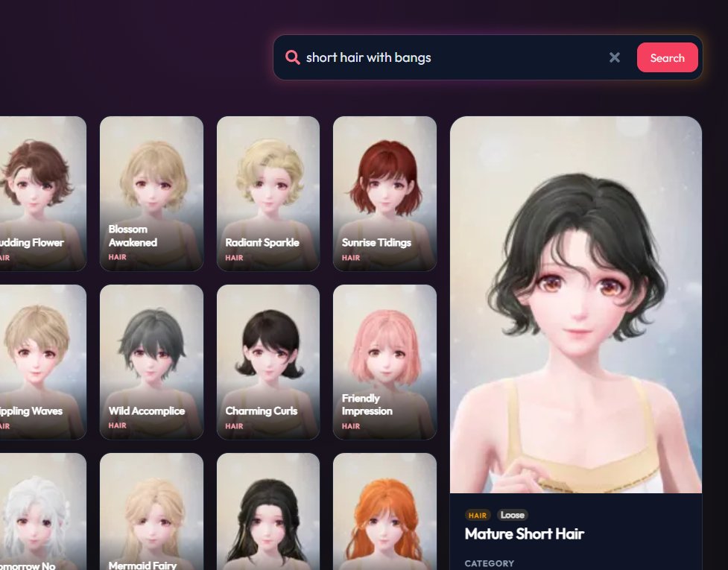Choose the orange long hair card
728x570 pixels.
click(x=384, y=512)
